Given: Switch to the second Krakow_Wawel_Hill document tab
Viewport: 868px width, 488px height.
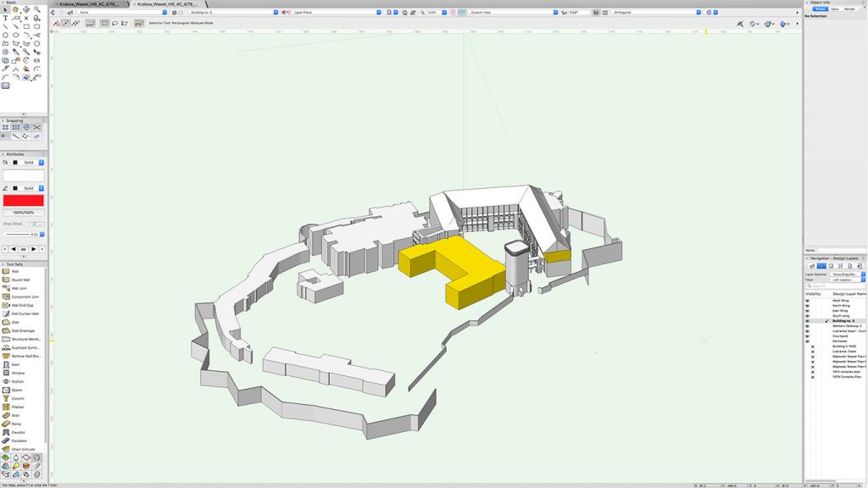Looking at the screenshot, I should coord(167,4).
